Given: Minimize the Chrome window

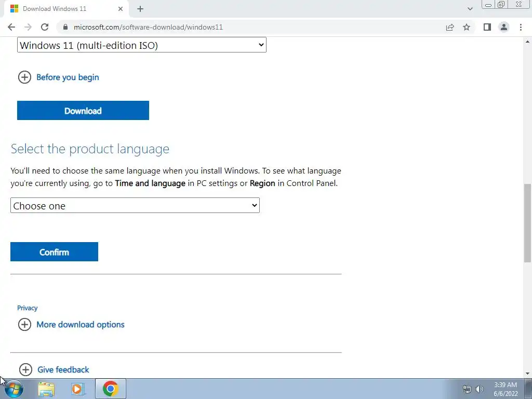Looking at the screenshot, I should pos(488,5).
